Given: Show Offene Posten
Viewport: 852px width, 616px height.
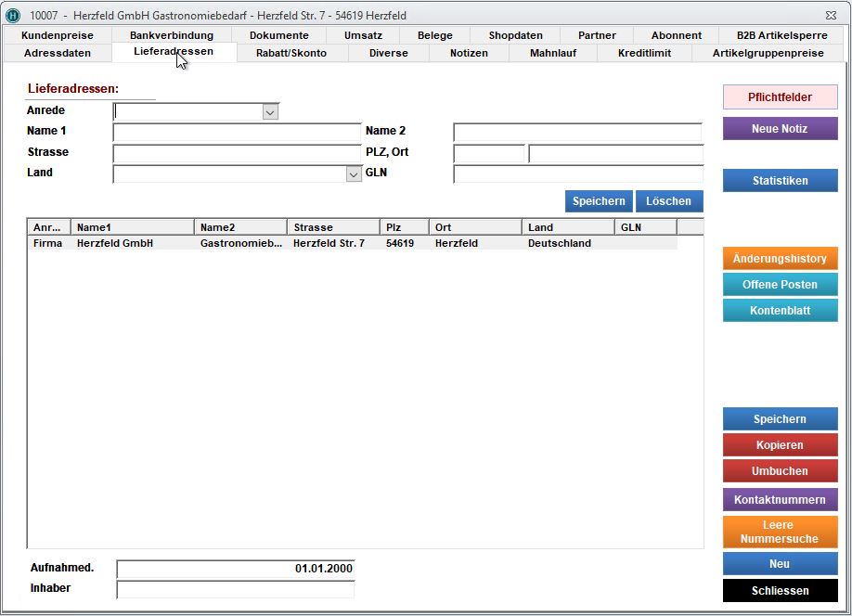Looking at the screenshot, I should (780, 285).
